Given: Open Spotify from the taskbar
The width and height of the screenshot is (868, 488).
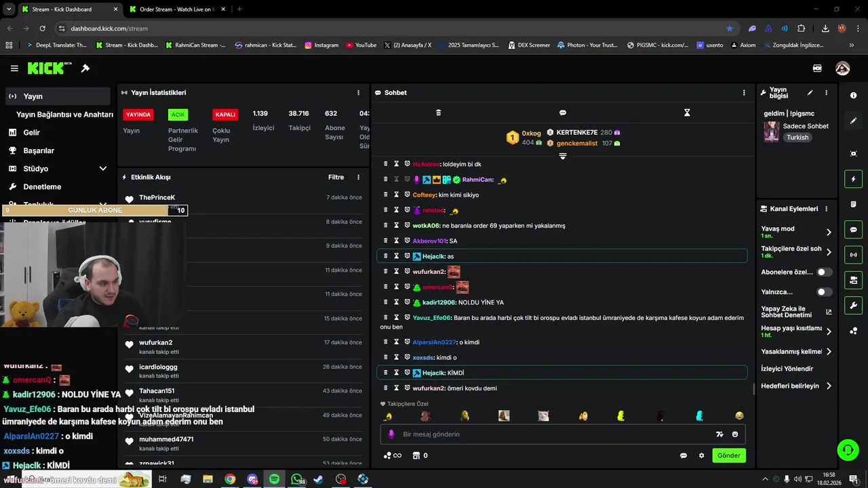Looking at the screenshot, I should pos(274,479).
